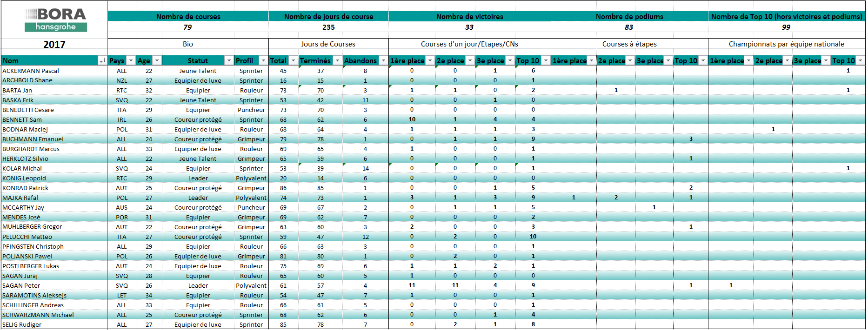This screenshot has width=868, height=330.
Task: Open 2e place filter under Courses à étapes
Action: pyautogui.click(x=630, y=61)
